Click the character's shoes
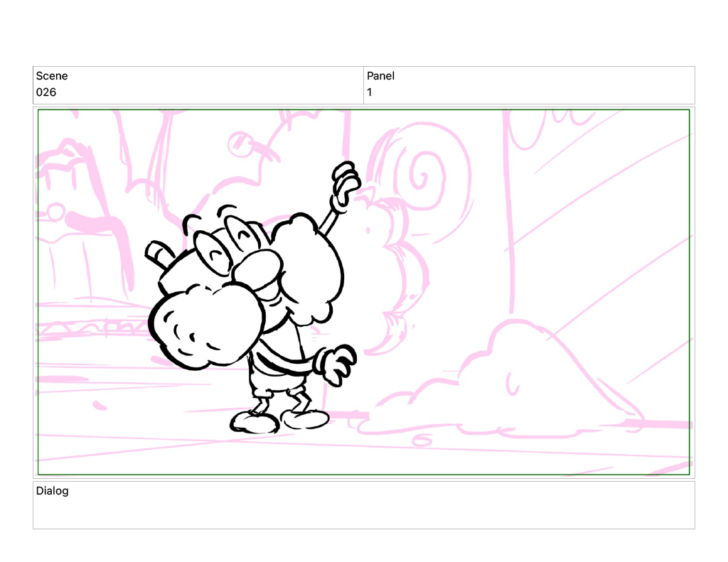728x562 pixels. coord(281,421)
